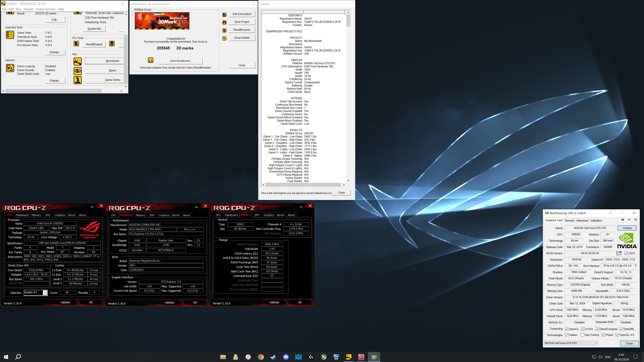The height and width of the screenshot is (362, 644).
Task: Switch to GPU-Z Sensors tab
Action: [x=569, y=220]
